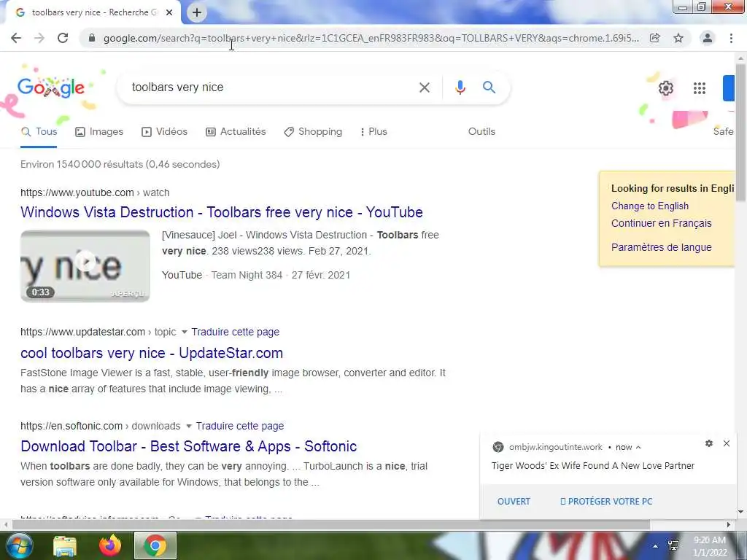Click the vertical scrollbar down arrow
747x560 pixels.
pyautogui.click(x=740, y=513)
